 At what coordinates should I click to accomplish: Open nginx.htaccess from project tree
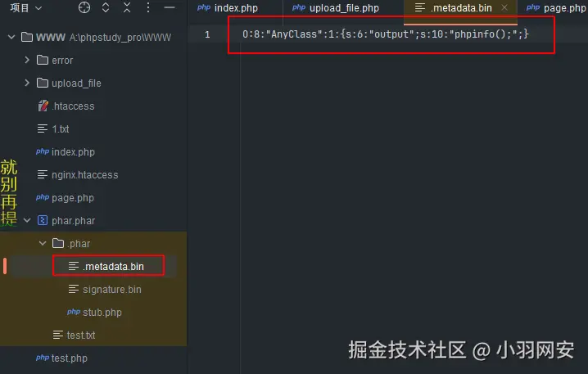pyautogui.click(x=84, y=175)
